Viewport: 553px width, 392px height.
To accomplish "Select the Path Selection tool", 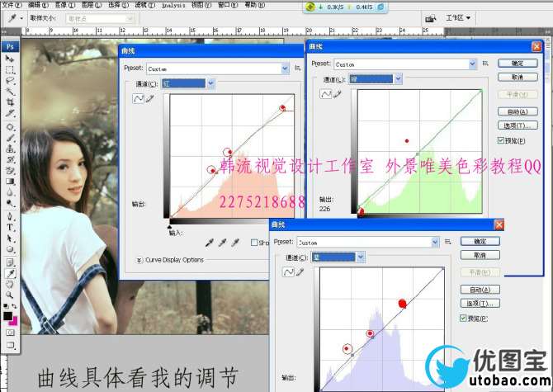I will point(10,239).
